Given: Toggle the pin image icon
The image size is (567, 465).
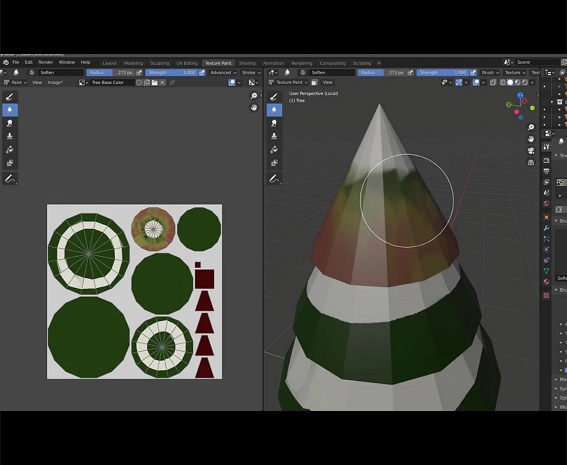Looking at the screenshot, I should (x=172, y=82).
